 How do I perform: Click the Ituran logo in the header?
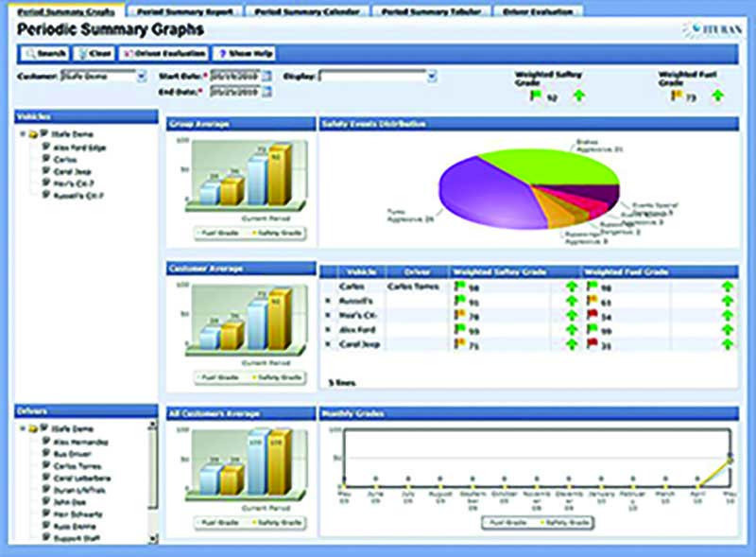tap(712, 27)
